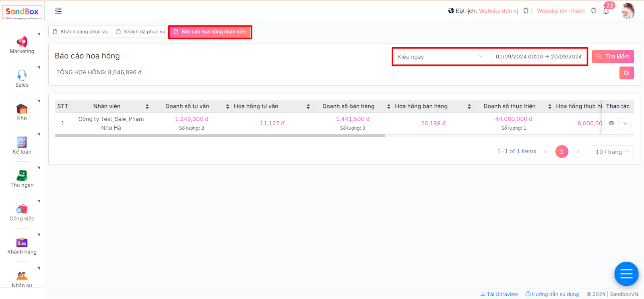This screenshot has height=299, width=644.
Task: Click the notification bell icon
Action: point(606,11)
